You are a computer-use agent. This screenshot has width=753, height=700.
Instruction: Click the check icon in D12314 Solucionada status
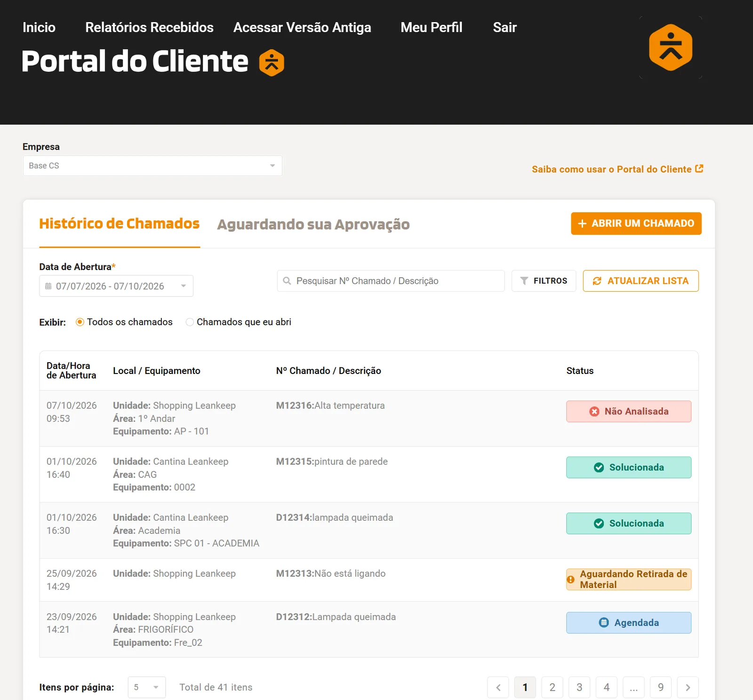(x=599, y=524)
